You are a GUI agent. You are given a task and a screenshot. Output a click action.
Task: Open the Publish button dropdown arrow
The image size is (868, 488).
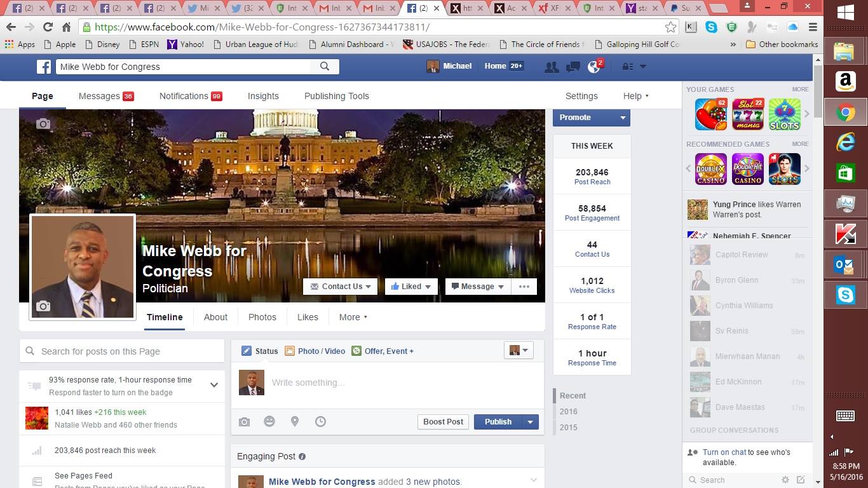click(x=530, y=422)
